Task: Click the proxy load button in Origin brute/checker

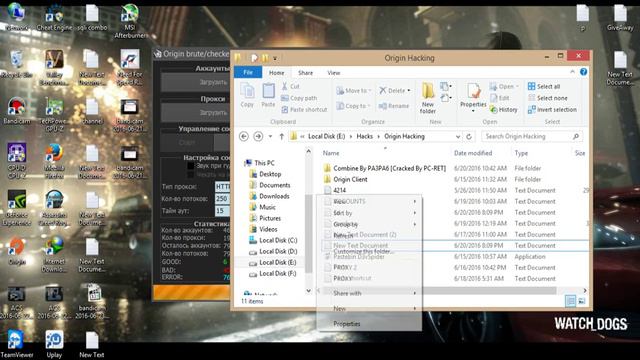Action: (x=196, y=112)
